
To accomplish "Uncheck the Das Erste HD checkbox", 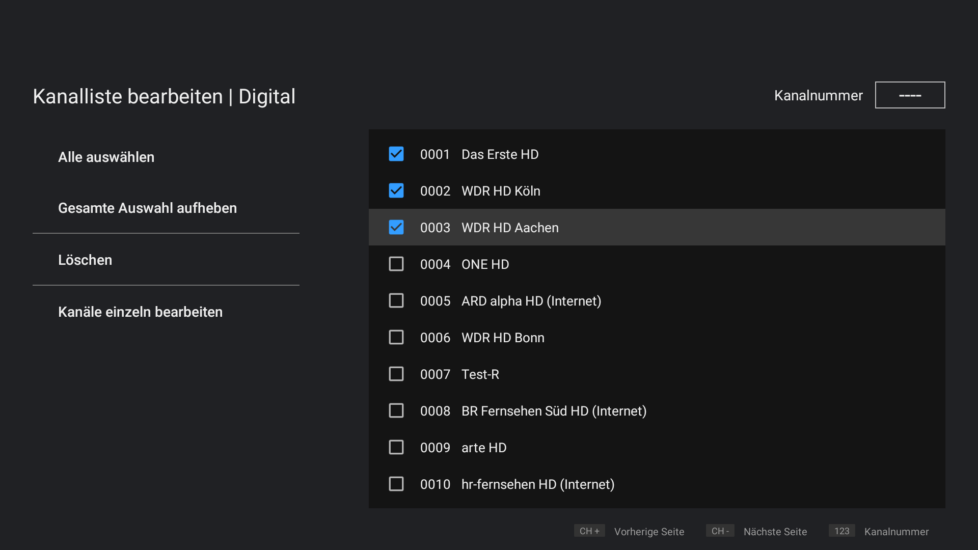I will click(396, 154).
